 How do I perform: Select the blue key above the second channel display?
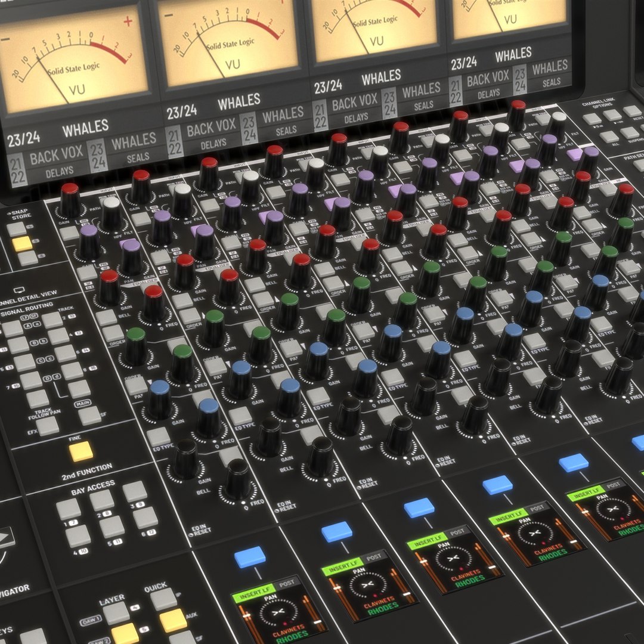coord(337,531)
